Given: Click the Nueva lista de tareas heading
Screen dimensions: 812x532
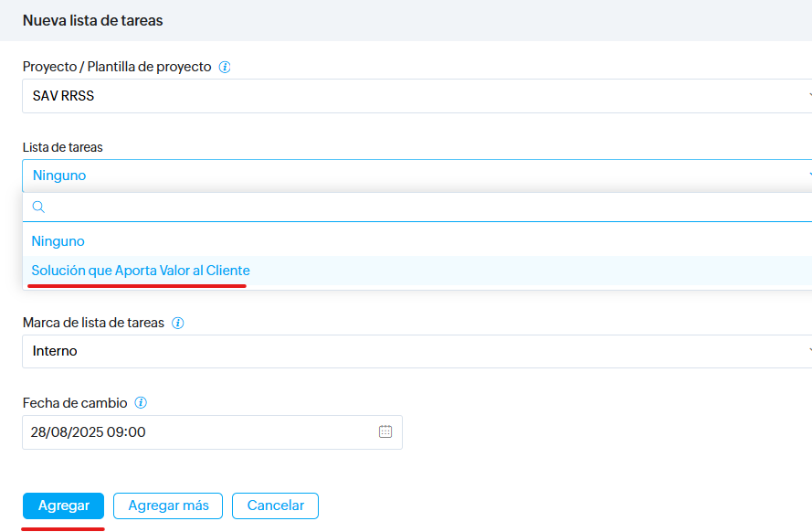Looking at the screenshot, I should [93, 19].
